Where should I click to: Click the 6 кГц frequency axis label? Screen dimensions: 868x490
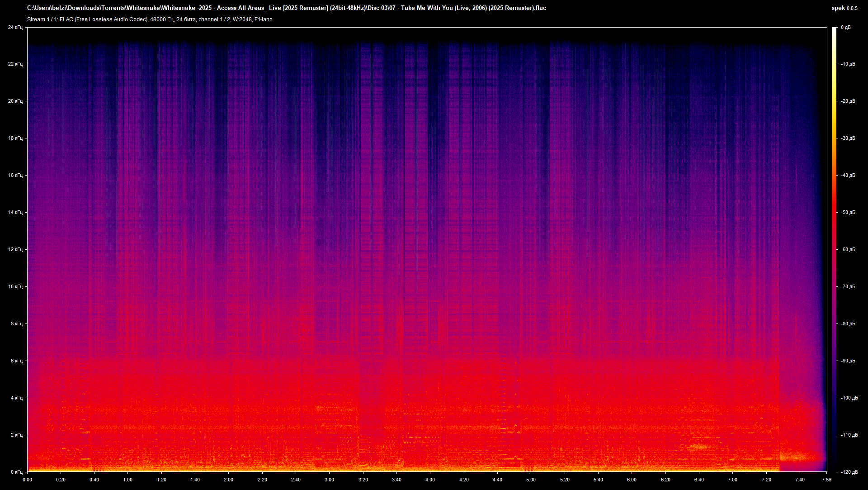[x=16, y=361]
